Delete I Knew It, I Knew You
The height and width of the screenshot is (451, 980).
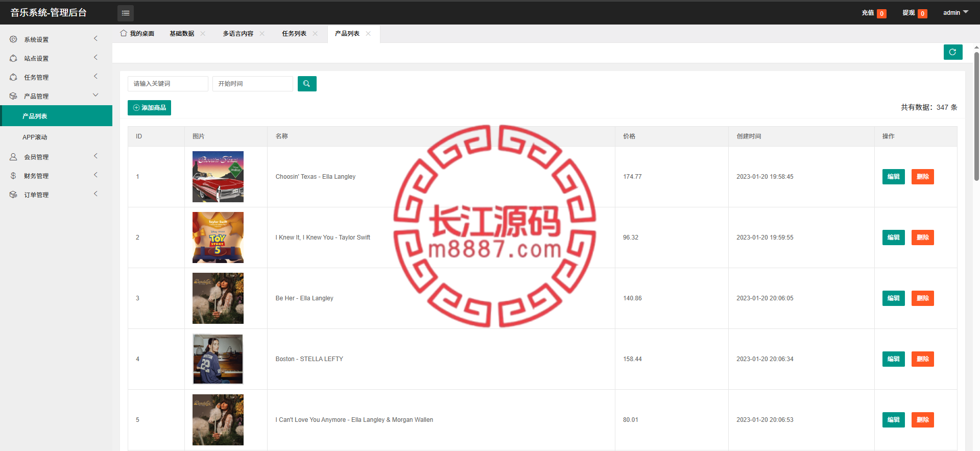point(923,238)
